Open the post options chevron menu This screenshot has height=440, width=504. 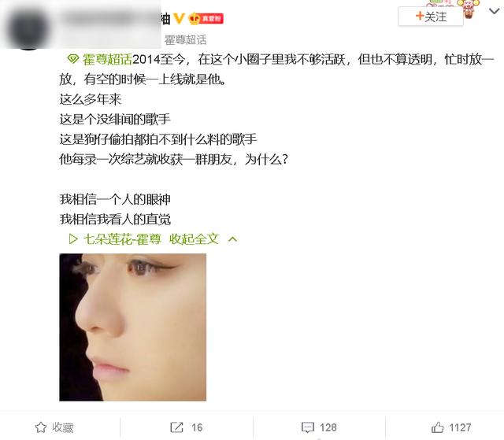click(494, 12)
